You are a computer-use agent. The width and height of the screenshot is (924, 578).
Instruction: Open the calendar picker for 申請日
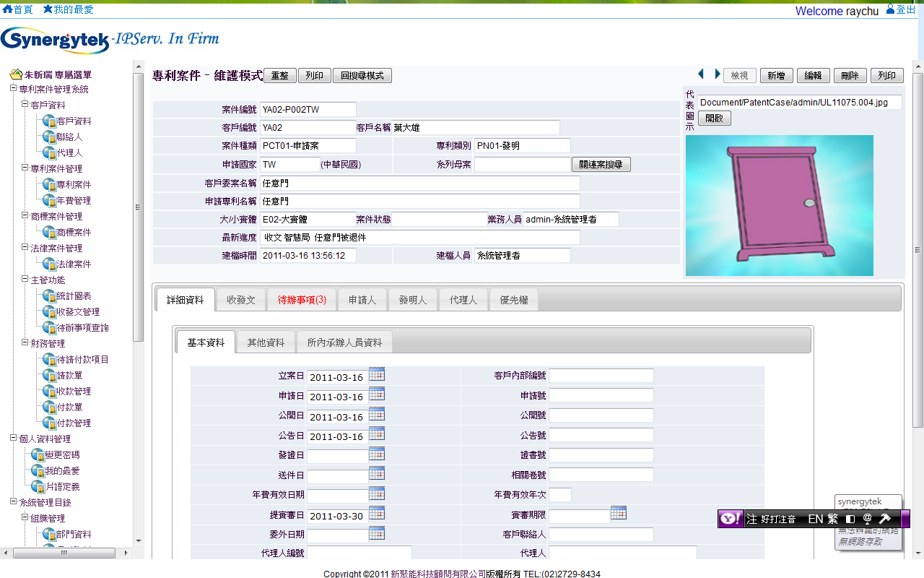coord(377,394)
